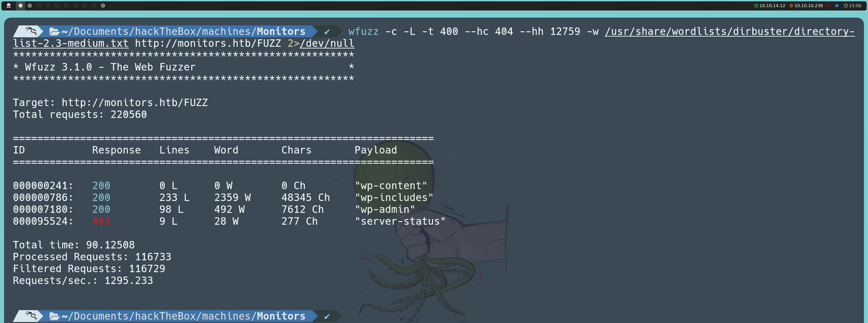The height and width of the screenshot is (323, 868).
Task: Click the checkmark in bottom prompt
Action: [x=327, y=317]
